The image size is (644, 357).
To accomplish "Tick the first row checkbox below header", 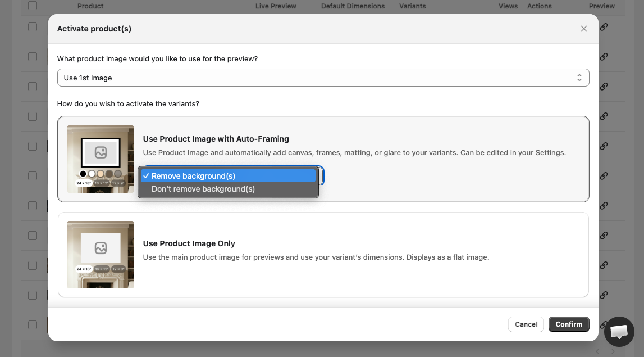I will 33,27.
